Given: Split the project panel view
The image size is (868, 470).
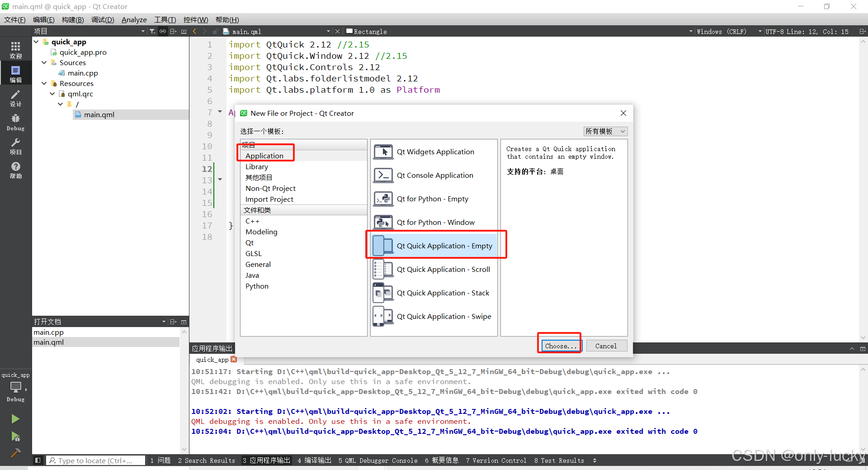Looking at the screenshot, I should (x=173, y=31).
